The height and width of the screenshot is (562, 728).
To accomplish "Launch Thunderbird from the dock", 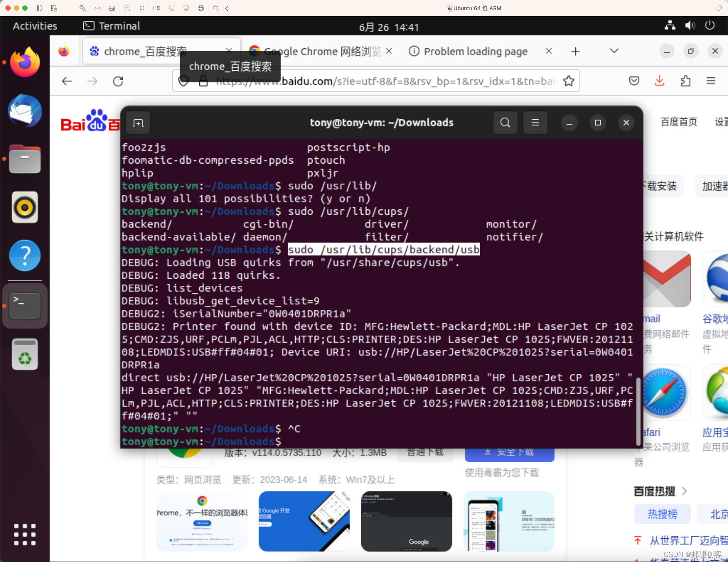I will (x=24, y=111).
